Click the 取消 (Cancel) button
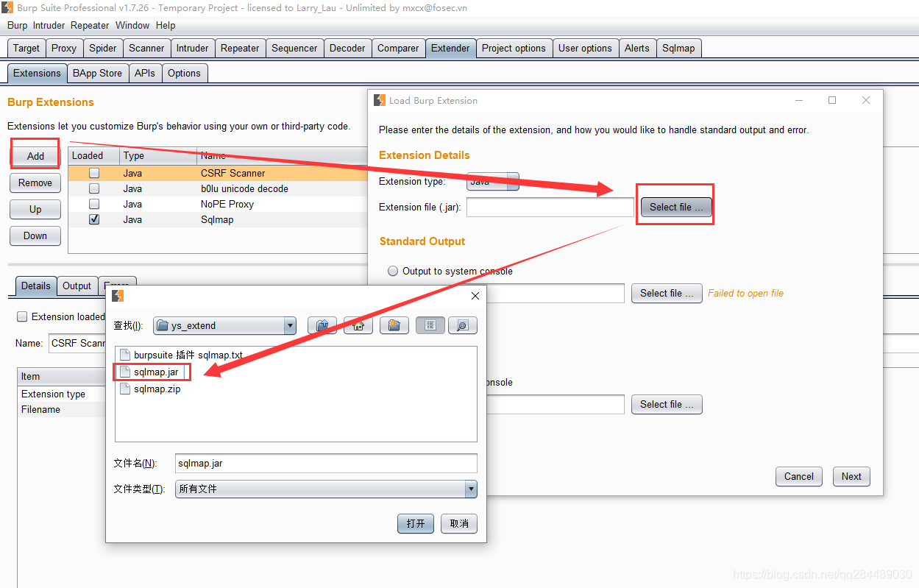The image size is (919, 588). click(x=459, y=523)
